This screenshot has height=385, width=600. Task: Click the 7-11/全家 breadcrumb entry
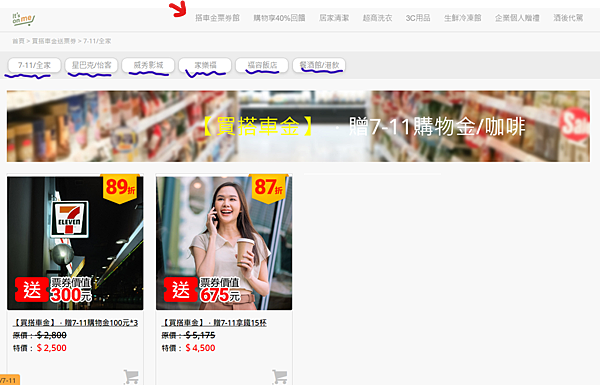click(97, 41)
